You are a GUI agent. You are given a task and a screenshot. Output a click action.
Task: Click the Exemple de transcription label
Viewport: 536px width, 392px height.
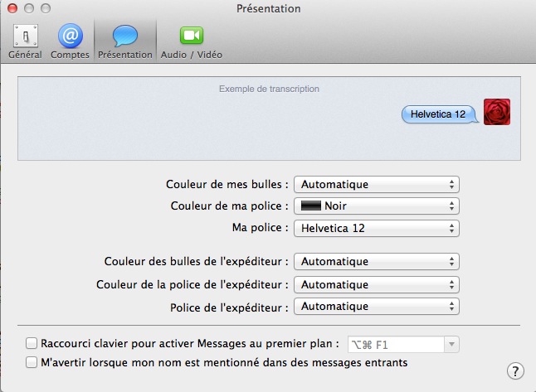click(269, 89)
